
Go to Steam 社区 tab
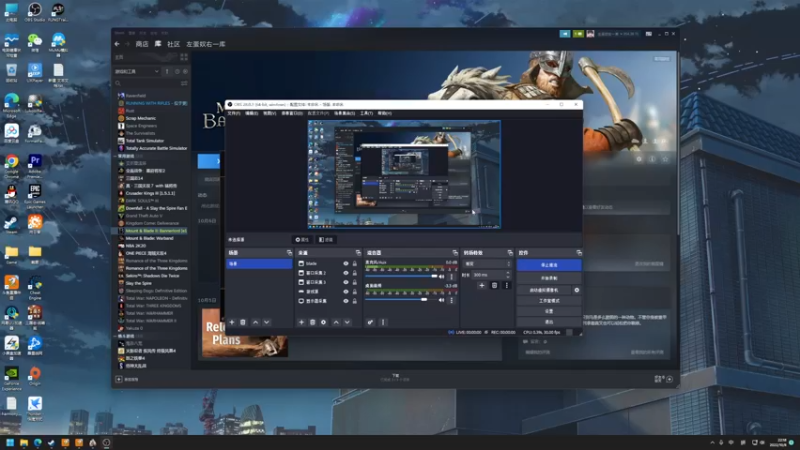(173, 44)
